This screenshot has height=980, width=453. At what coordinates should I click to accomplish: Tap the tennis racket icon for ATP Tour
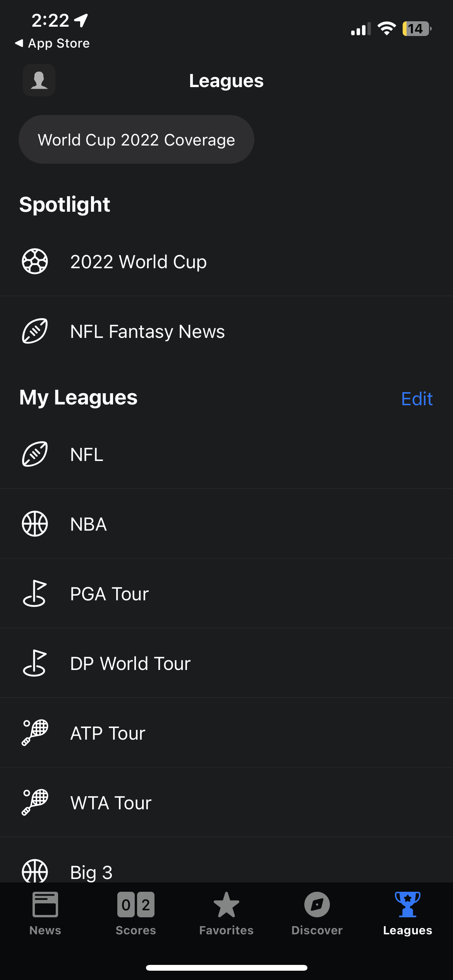35,733
